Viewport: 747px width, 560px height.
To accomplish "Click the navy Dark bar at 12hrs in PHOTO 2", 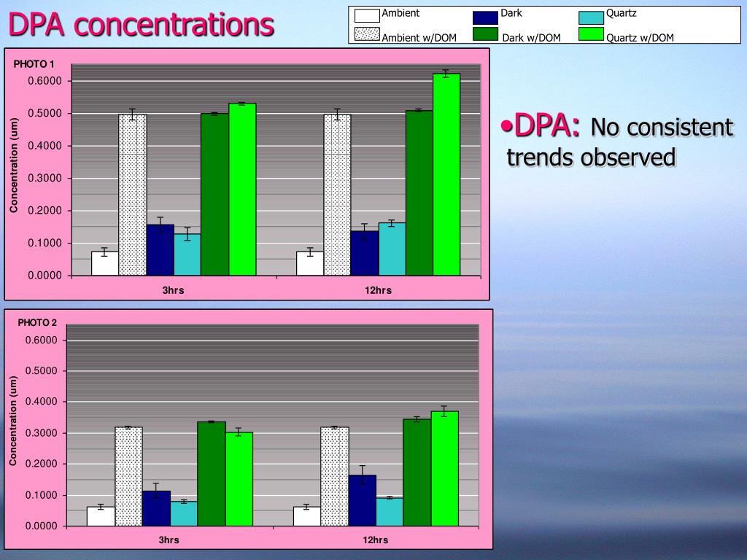I will click(363, 500).
